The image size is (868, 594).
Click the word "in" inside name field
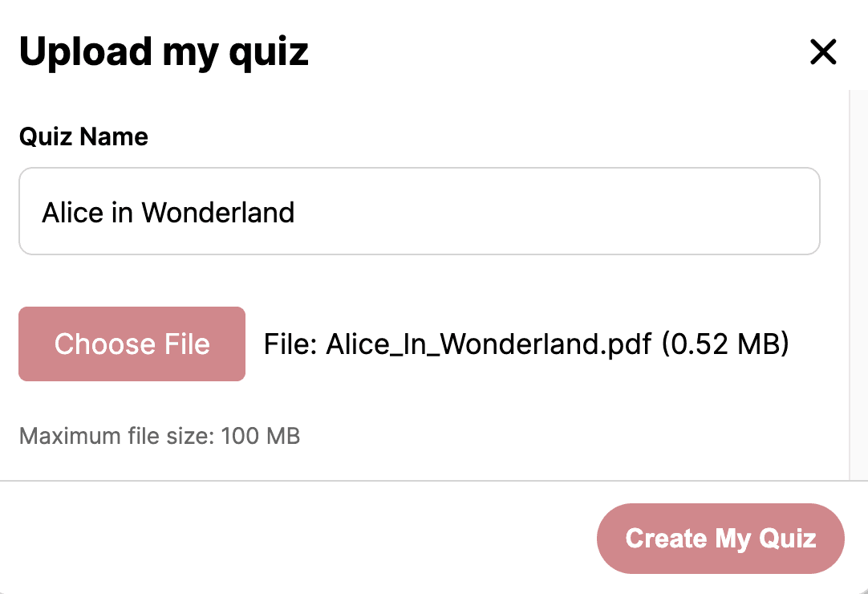coord(123,213)
